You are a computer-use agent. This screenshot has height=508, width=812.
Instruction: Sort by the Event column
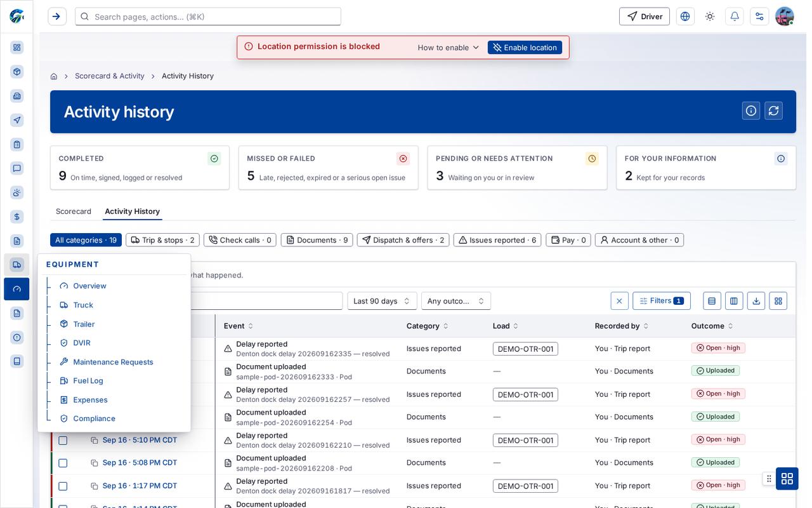[x=239, y=326]
